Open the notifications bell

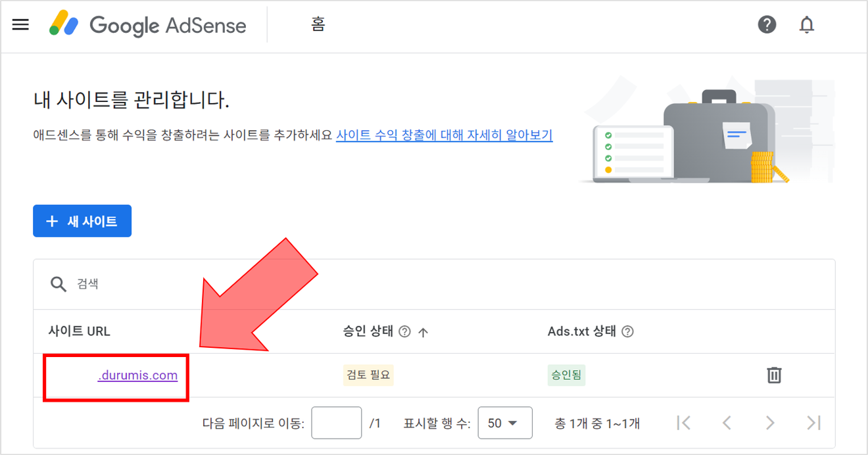[807, 25]
